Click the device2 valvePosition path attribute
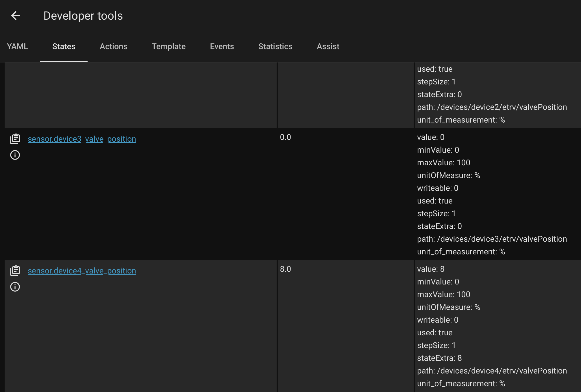This screenshot has height=392, width=581. pos(492,107)
